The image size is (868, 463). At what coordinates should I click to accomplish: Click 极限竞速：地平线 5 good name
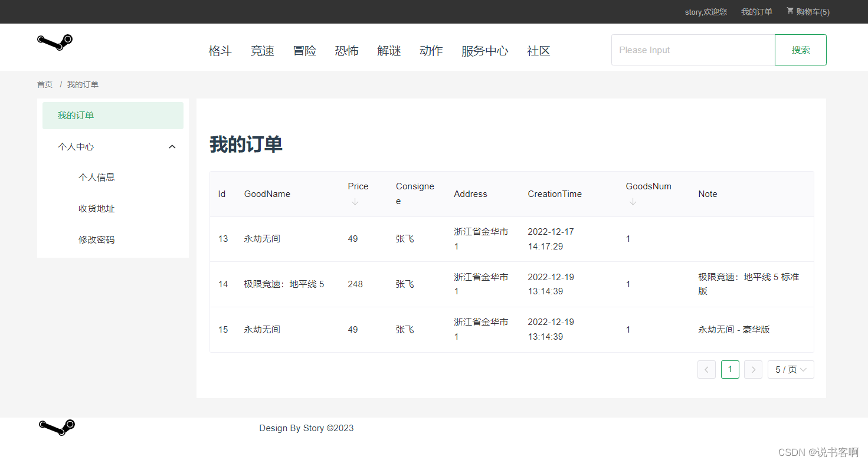[x=284, y=284]
